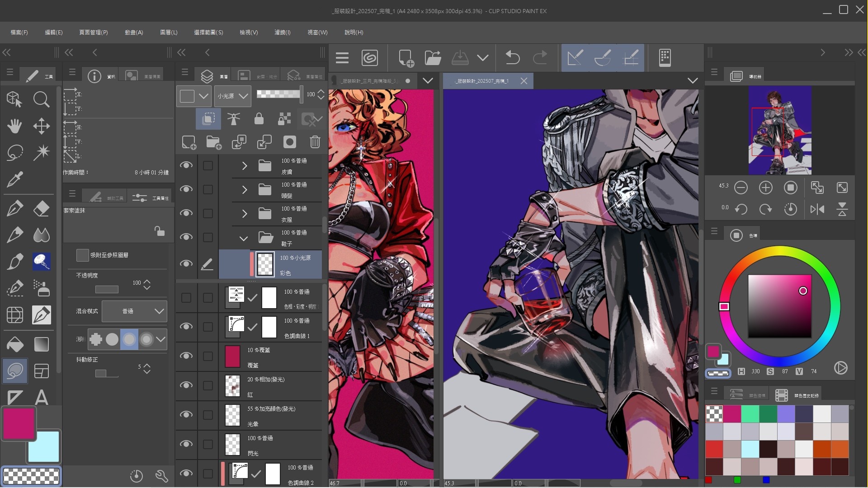Expand the 皮膚 layer folder
The height and width of the screenshot is (488, 868).
[x=245, y=166]
